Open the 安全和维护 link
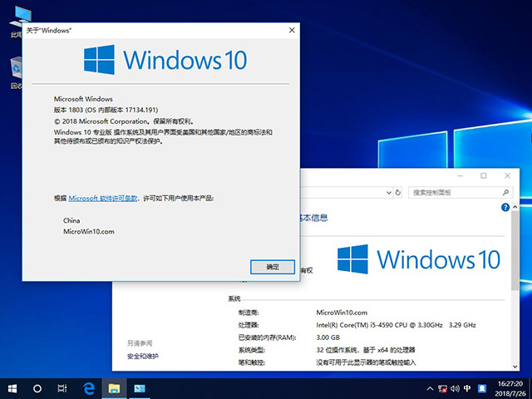The height and width of the screenshot is (399, 532). (x=143, y=356)
